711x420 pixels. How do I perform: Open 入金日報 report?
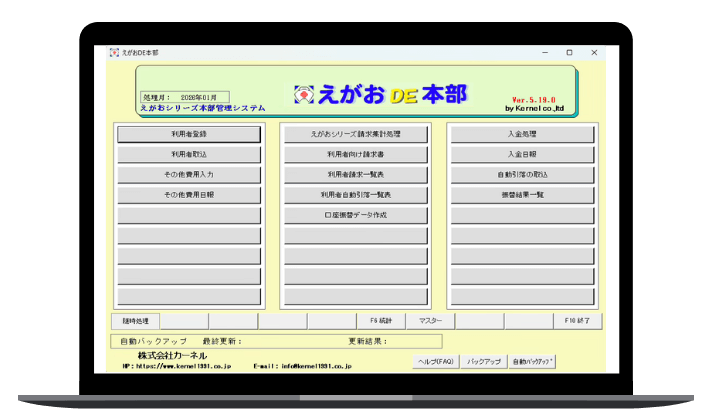point(522,155)
